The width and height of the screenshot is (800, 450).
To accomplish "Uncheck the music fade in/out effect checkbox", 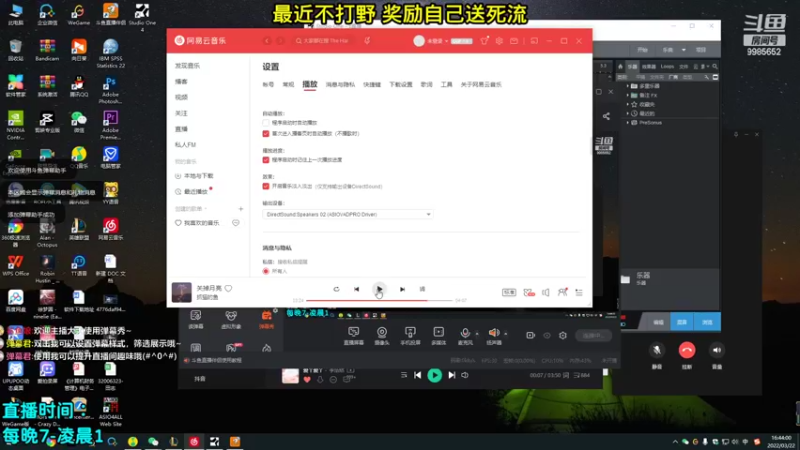I will tap(266, 186).
